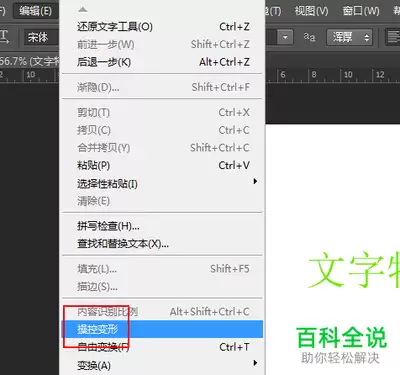Choose 后退一步(K) menu entry

(x=163, y=62)
